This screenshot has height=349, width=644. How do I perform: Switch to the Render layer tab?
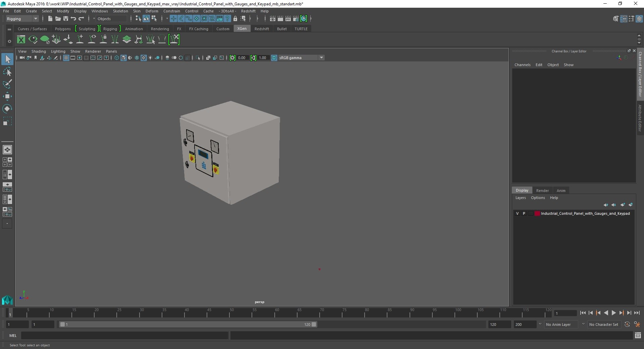(x=542, y=190)
